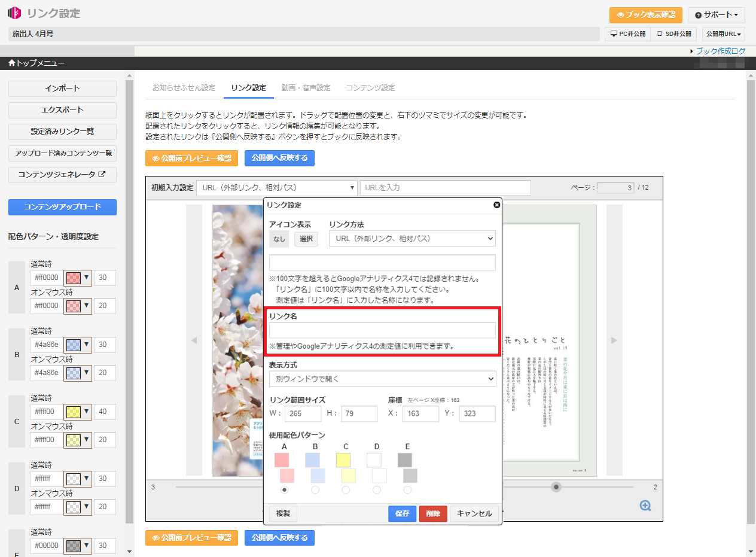756x557 pixels.
Task: Open コンテンツジェネレータ external link
Action: [62, 175]
